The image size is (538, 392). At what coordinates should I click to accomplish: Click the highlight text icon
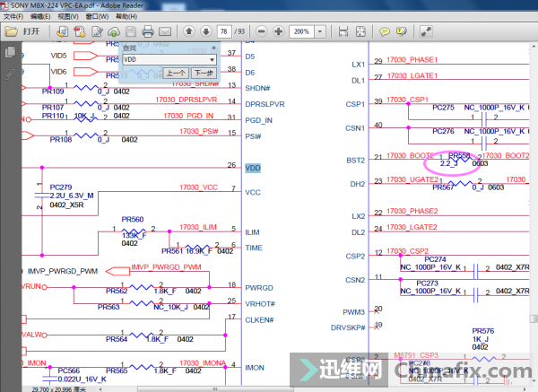[x=402, y=32]
